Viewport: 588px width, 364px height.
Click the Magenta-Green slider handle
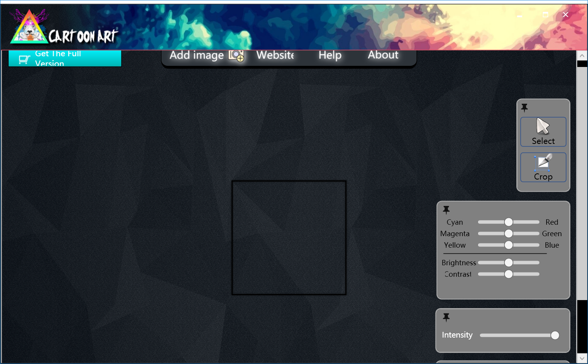[x=508, y=233]
